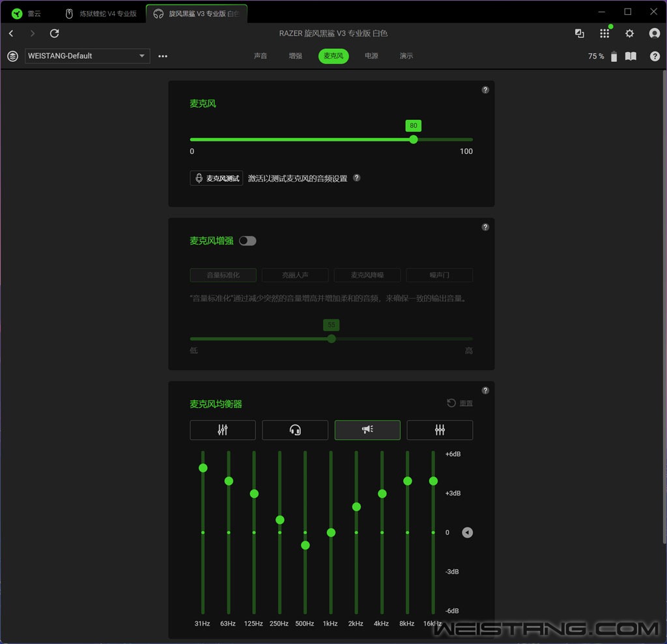Click the 麦克风测试 button
Screen dimensions: 667x644
coord(216,178)
